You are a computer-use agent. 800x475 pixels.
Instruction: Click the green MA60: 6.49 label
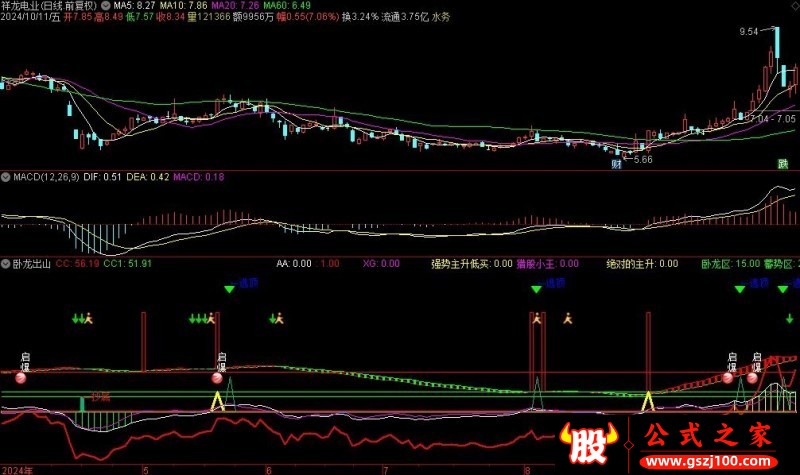click(287, 6)
